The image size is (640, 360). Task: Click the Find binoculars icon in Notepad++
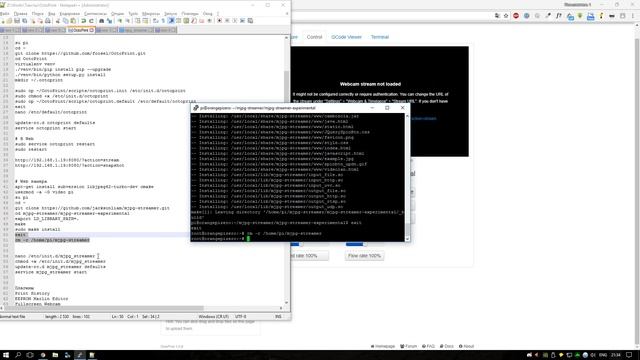[101, 21]
